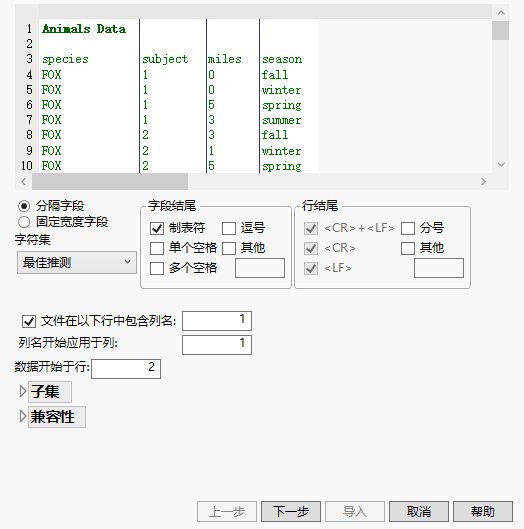Click preview scroll up arrow
Image resolution: width=524 pixels, height=529 pixels.
501,13
